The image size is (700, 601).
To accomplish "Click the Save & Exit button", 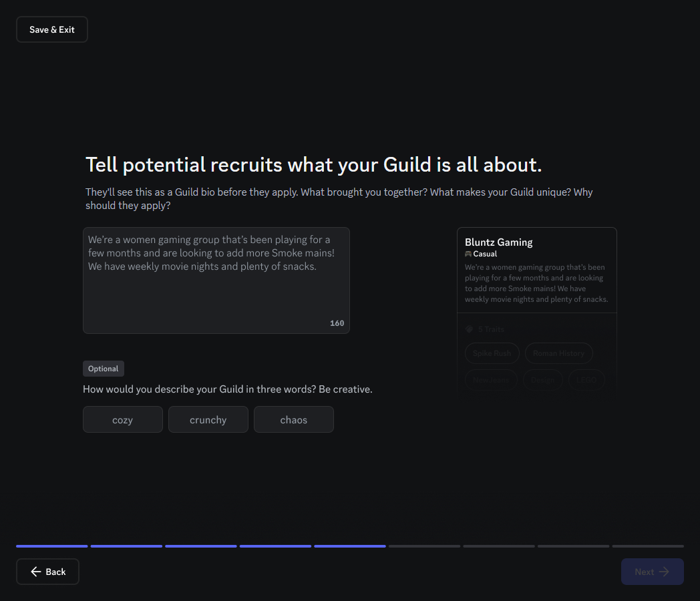I will click(52, 29).
